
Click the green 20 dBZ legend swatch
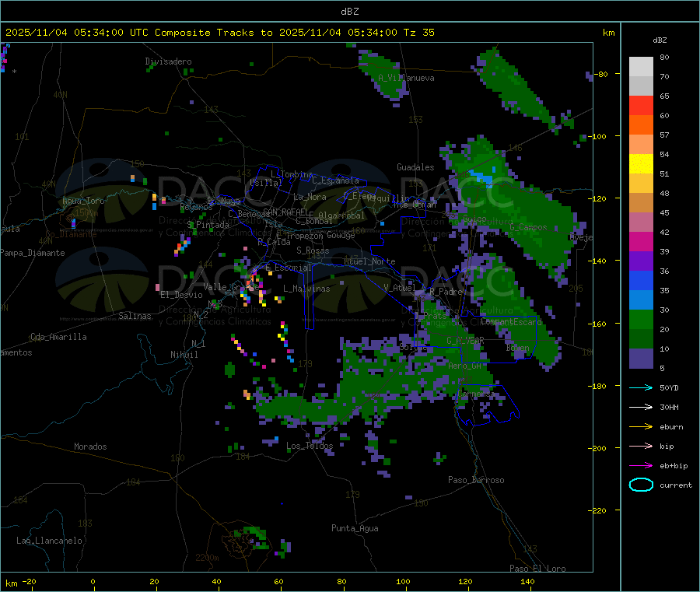pyautogui.click(x=641, y=319)
